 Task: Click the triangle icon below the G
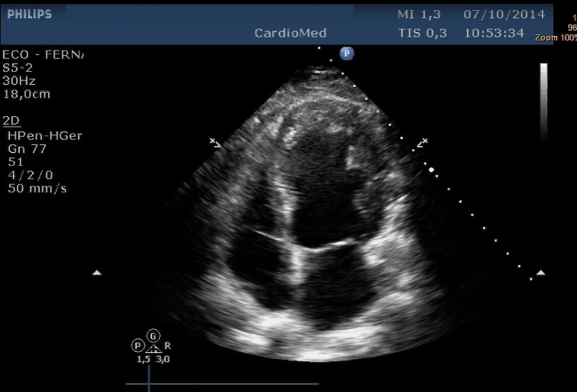pyautogui.click(x=152, y=348)
